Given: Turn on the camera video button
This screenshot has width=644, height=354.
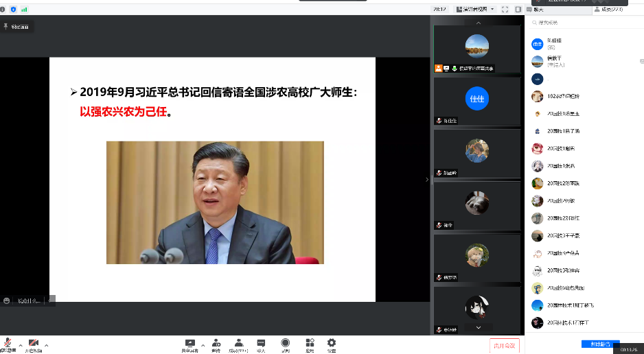Looking at the screenshot, I should (x=33, y=344).
